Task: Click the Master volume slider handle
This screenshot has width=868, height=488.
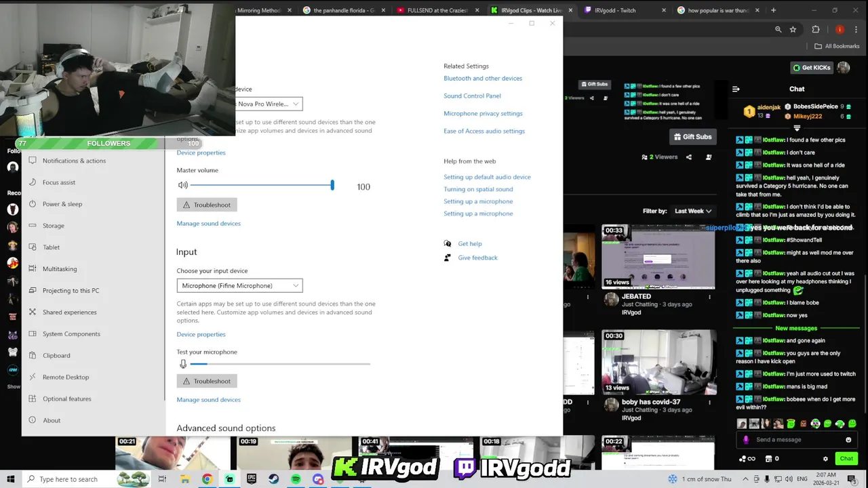Action: (x=332, y=185)
